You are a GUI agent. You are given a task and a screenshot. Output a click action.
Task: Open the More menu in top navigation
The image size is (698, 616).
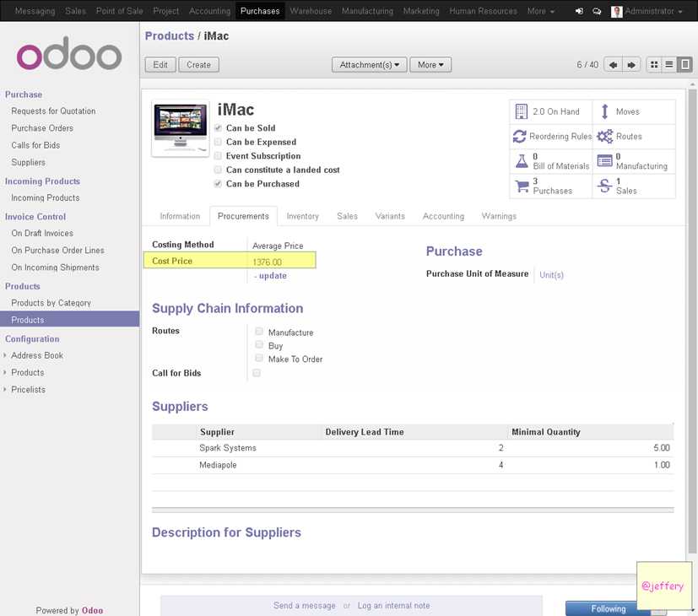tap(540, 11)
